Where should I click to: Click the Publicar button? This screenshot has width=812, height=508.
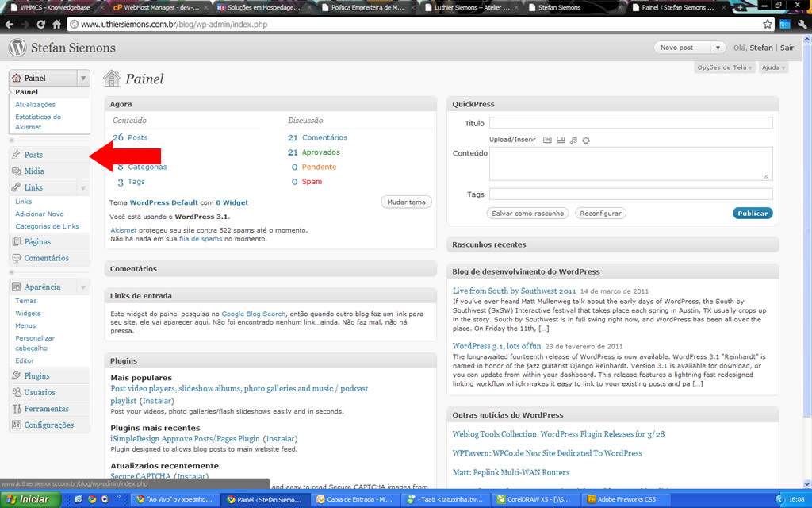pos(753,213)
